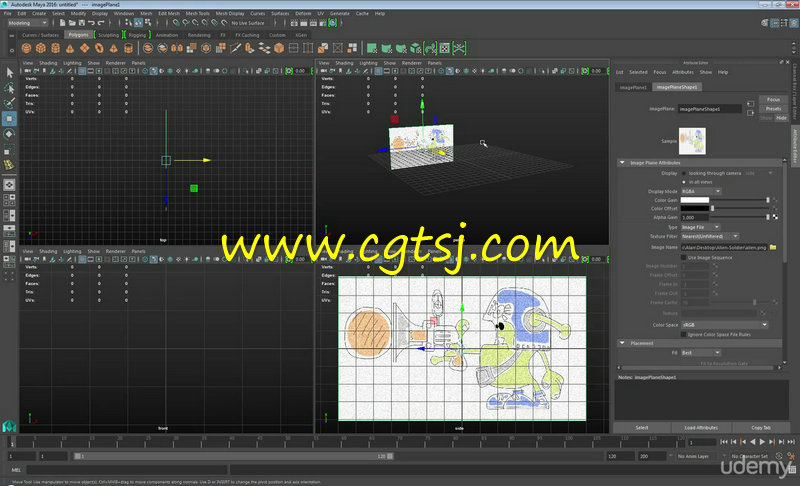Click the output connection arrow icon

tap(751, 113)
